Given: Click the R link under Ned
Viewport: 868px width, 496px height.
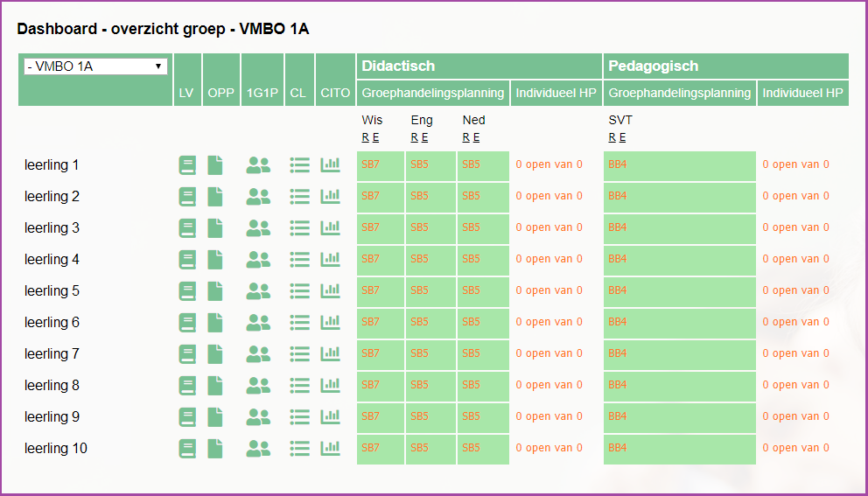Looking at the screenshot, I should [465, 137].
